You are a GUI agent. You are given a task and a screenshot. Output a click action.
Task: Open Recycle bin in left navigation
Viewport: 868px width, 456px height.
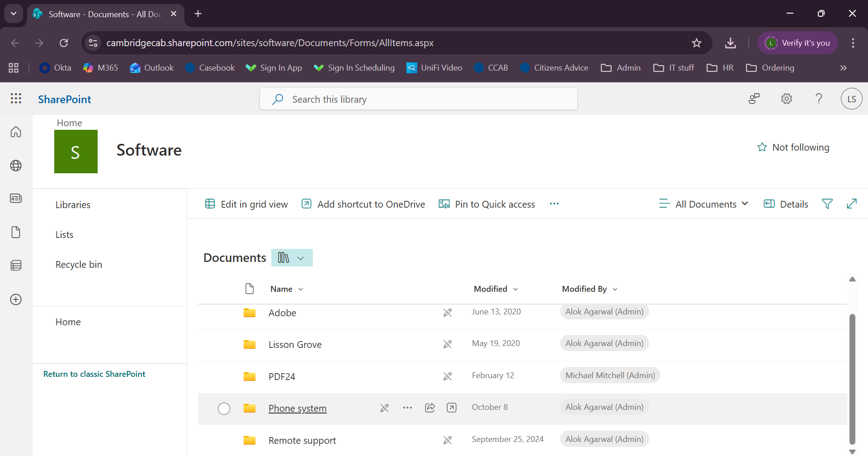pyautogui.click(x=79, y=265)
